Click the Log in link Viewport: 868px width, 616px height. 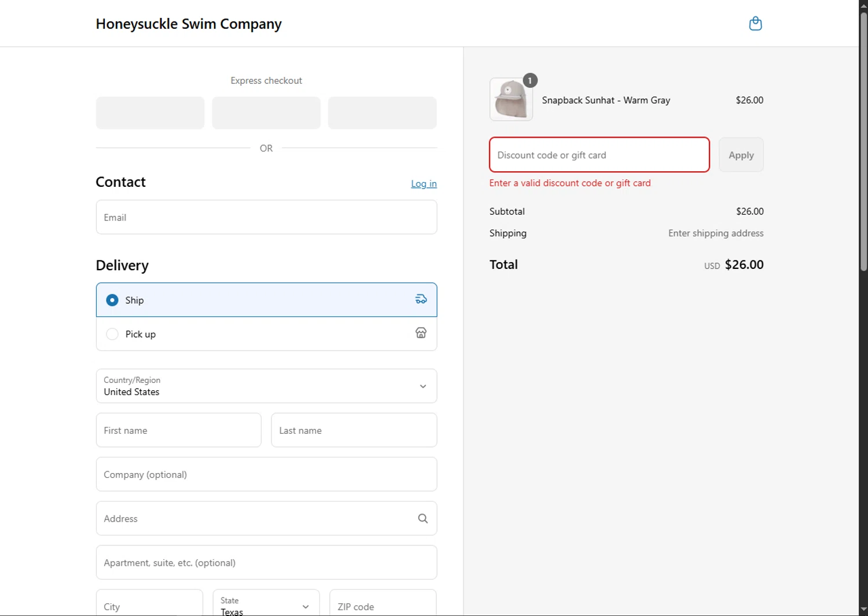coord(424,183)
